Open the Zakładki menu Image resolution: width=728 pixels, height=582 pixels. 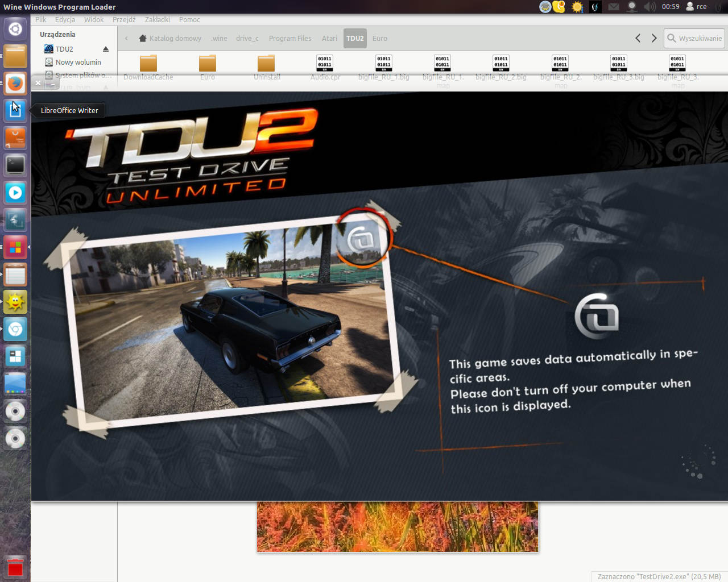point(157,19)
